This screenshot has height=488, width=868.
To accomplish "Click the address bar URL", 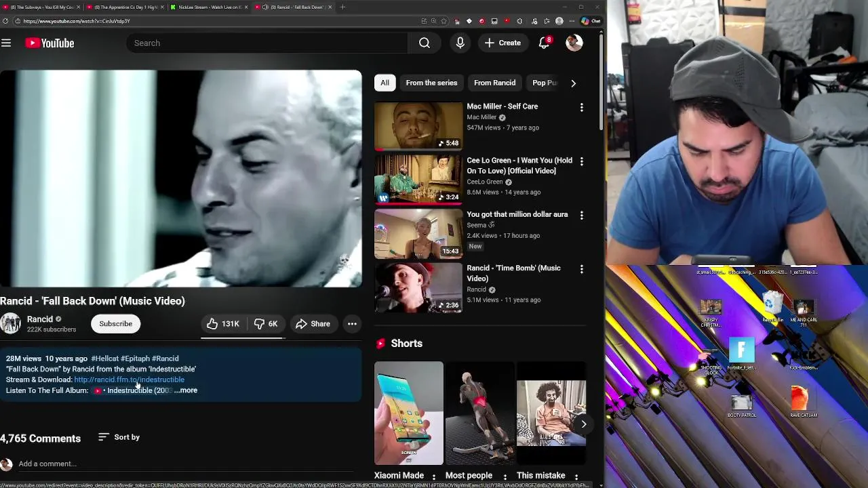I will (x=77, y=21).
